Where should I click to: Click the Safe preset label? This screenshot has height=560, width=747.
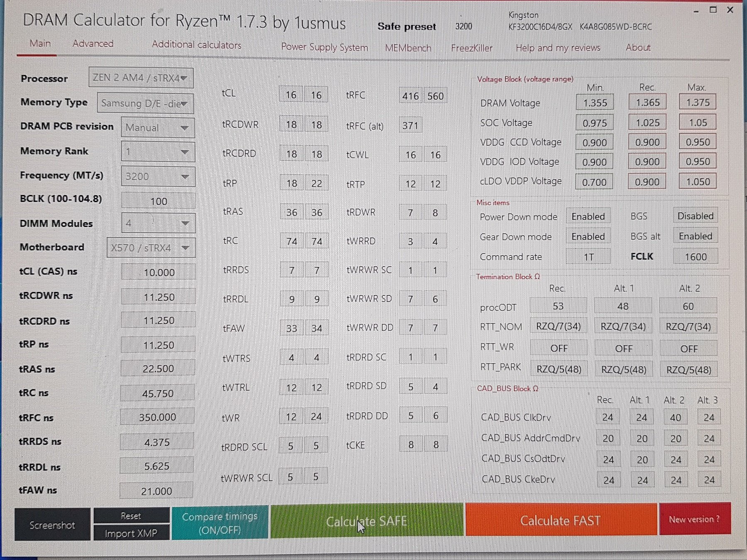pos(407,27)
